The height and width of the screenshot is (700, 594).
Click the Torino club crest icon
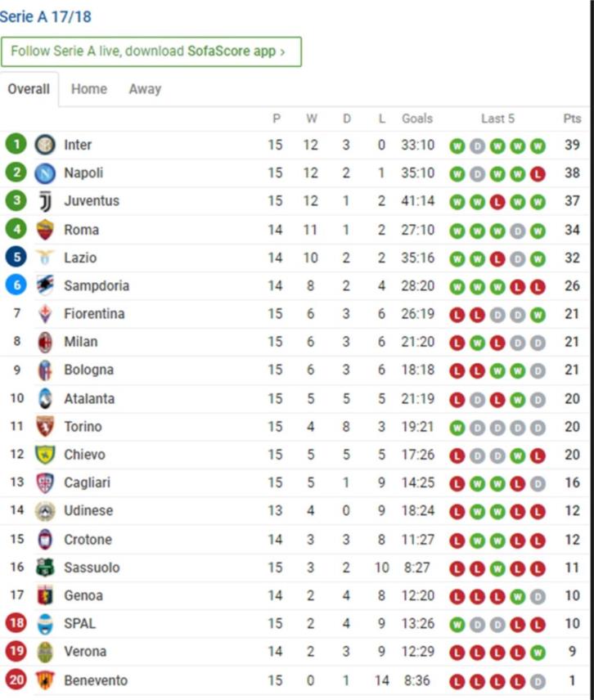tap(45, 426)
